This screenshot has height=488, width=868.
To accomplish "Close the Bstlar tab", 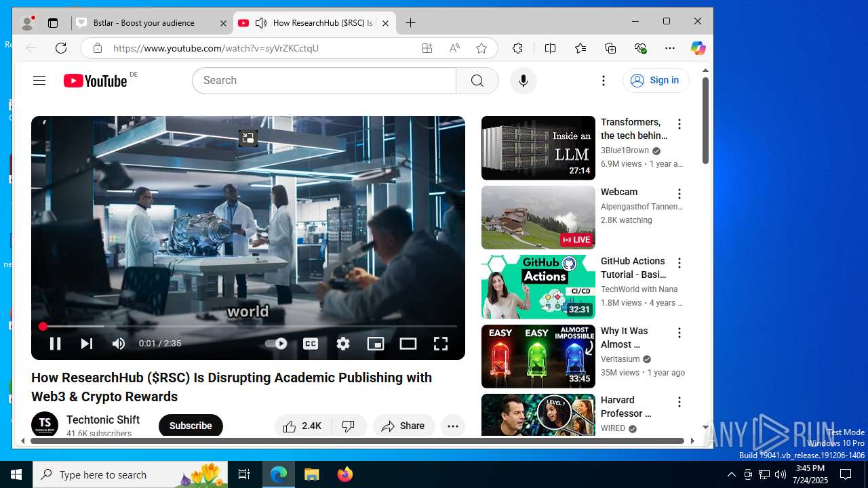I will (223, 23).
